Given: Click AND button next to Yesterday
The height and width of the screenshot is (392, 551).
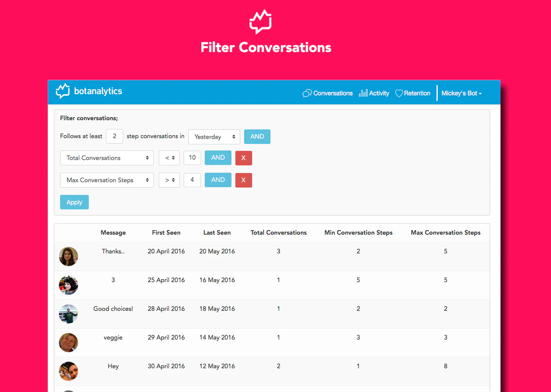Looking at the screenshot, I should click(x=257, y=137).
